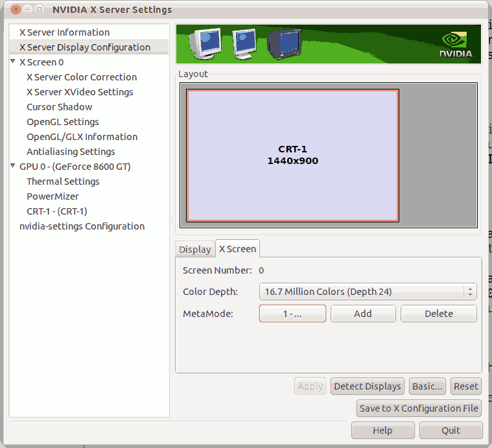Open X Server Color Correction
This screenshot has height=448, width=492.
pyautogui.click(x=82, y=77)
